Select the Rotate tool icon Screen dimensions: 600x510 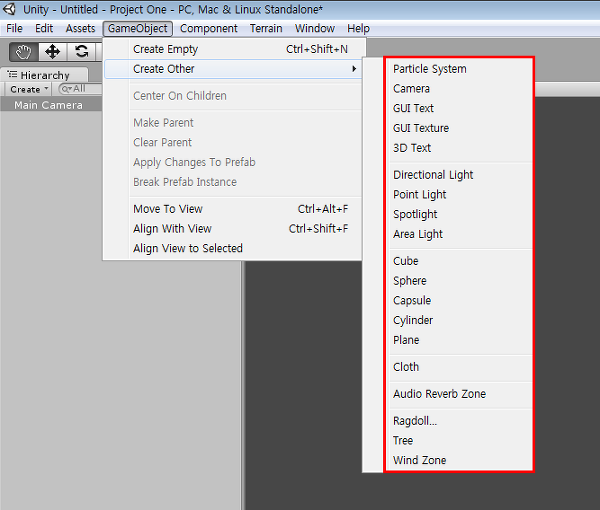(x=82, y=52)
